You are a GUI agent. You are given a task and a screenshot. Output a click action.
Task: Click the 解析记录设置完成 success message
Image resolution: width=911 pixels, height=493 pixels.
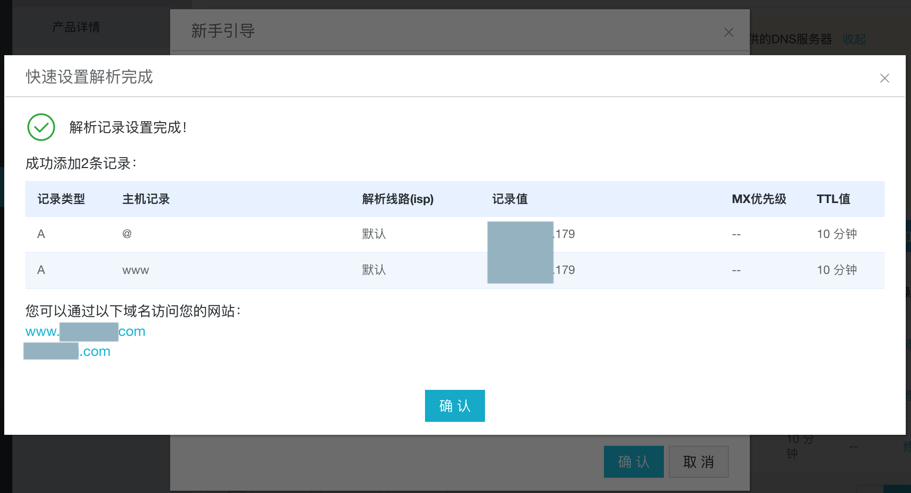coord(128,127)
